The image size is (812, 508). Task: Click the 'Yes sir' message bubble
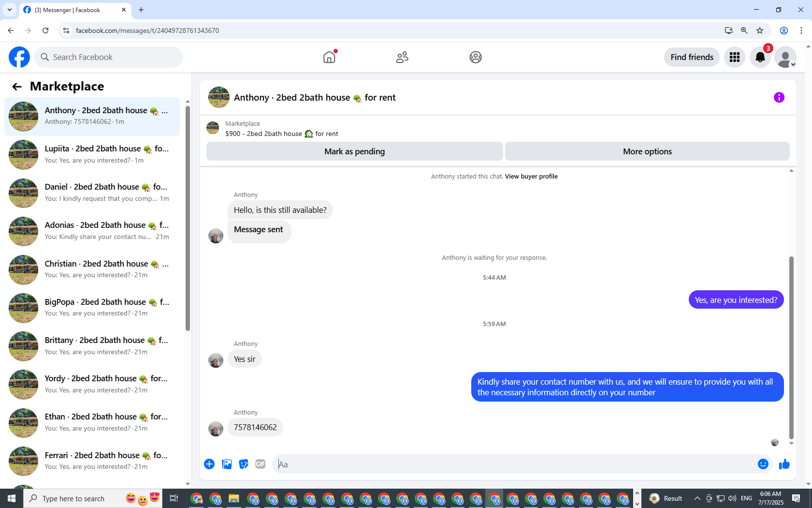pos(245,359)
